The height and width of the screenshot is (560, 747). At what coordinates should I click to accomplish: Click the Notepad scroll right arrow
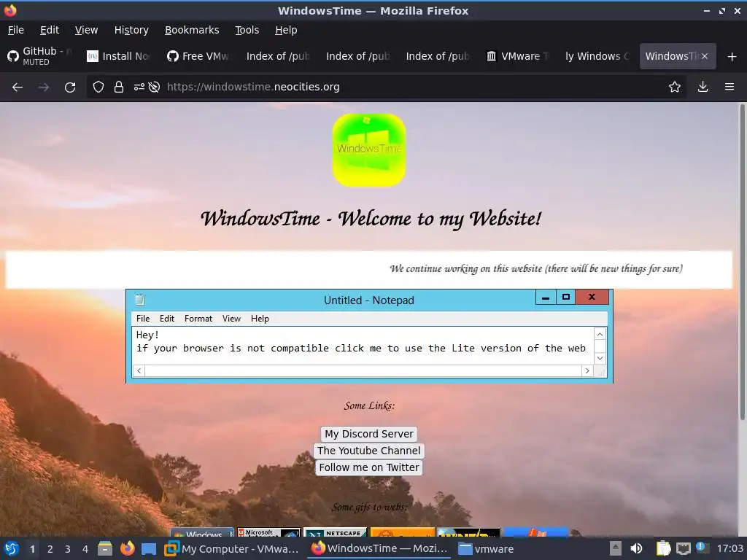pyautogui.click(x=587, y=370)
